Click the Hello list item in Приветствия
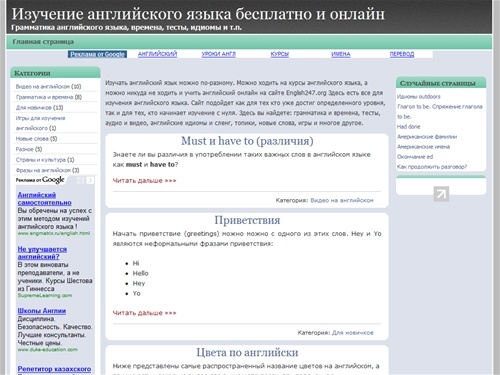Viewport: 500px width, 375px height. click(x=140, y=273)
